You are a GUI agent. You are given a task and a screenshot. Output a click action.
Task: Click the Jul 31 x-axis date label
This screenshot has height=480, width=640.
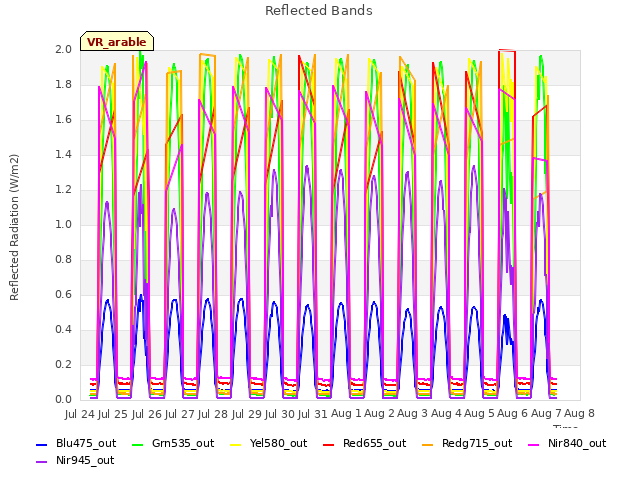[312, 414]
